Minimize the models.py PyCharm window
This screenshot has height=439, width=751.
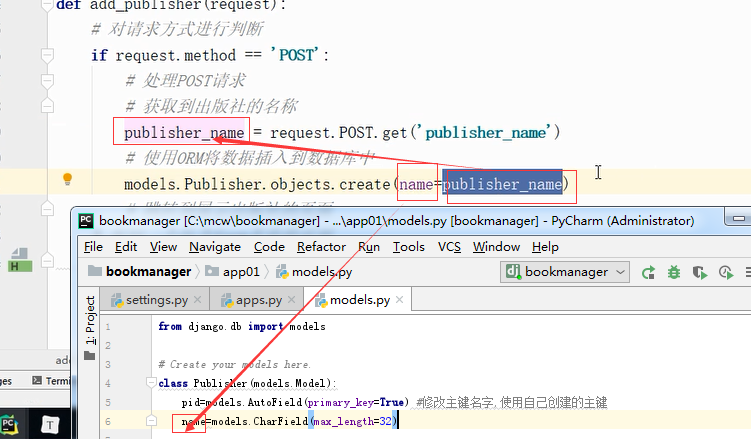738,219
